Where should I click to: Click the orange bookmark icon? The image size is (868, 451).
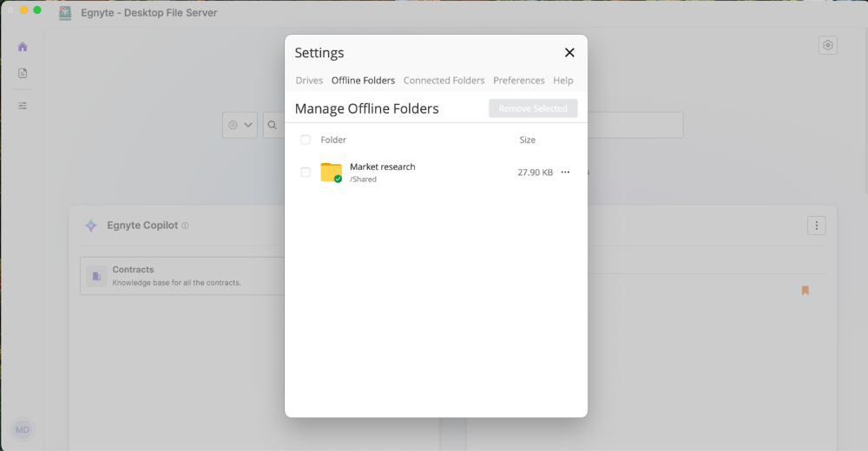click(x=806, y=291)
